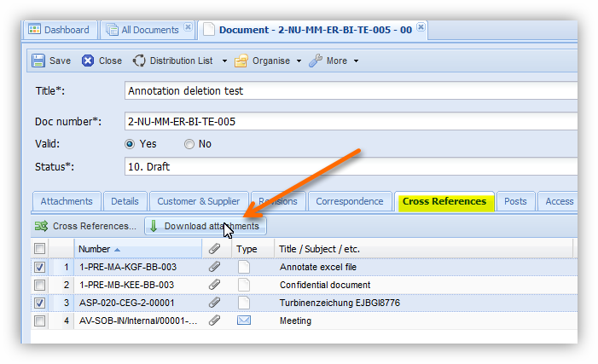Click the paperclip column header icon
Image resolution: width=598 pixels, height=364 pixels.
[215, 249]
